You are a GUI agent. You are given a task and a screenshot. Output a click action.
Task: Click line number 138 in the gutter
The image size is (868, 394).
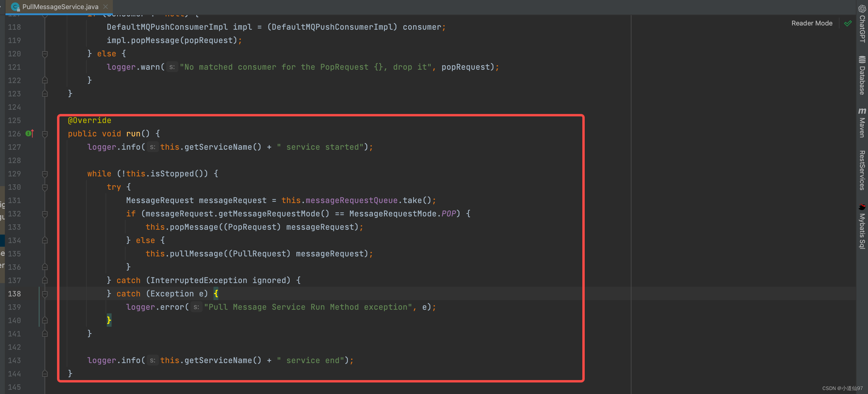tap(15, 294)
